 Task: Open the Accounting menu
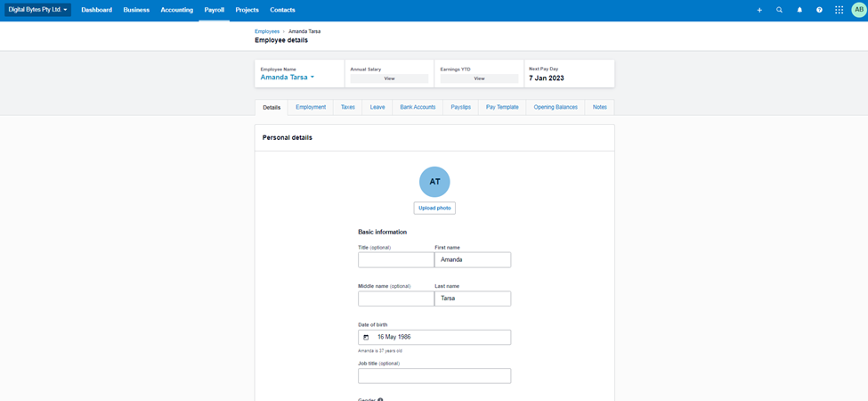(x=176, y=10)
